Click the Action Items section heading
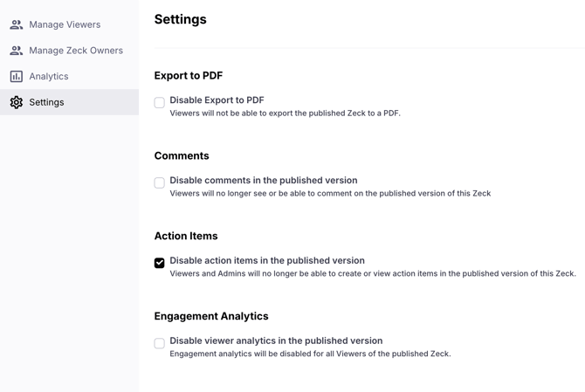Viewport: 585px width, 392px height. click(x=186, y=236)
